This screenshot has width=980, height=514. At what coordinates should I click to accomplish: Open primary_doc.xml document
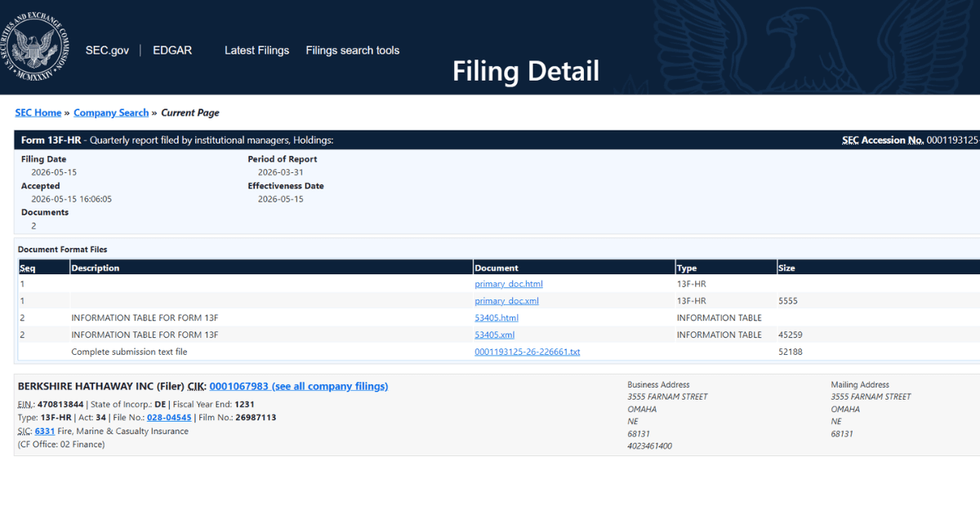[506, 301]
